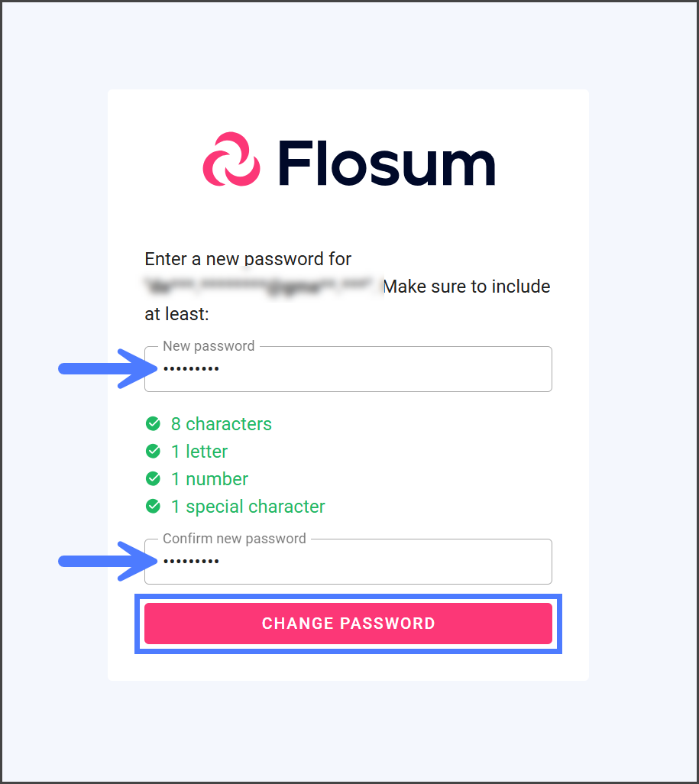
Task: Click the green check beside 1 number
Action: [154, 478]
